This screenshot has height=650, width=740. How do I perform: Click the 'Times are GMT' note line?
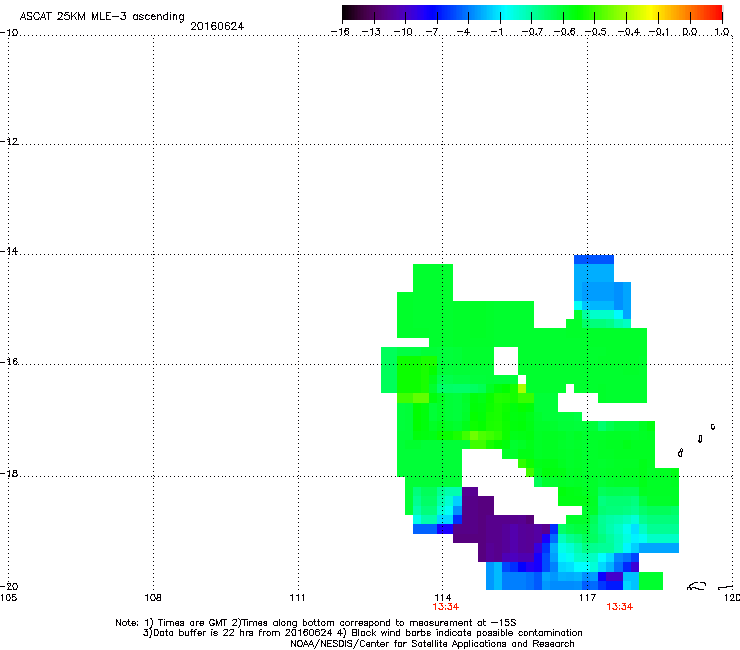[x=316, y=623]
